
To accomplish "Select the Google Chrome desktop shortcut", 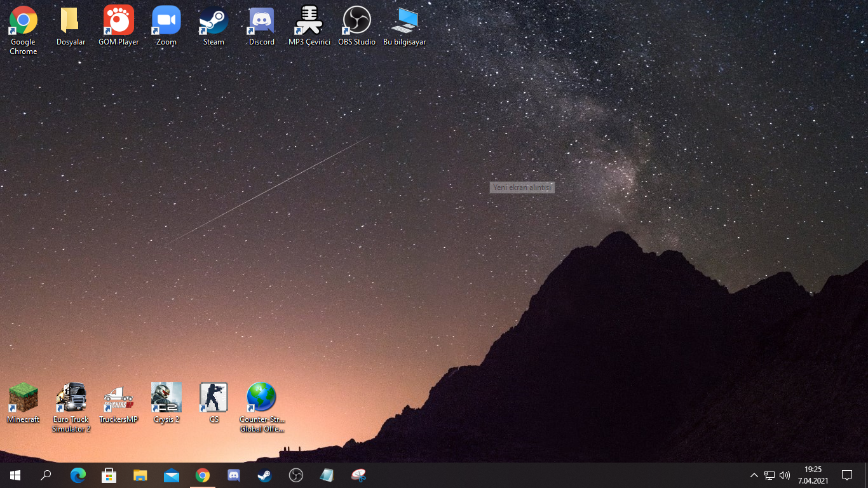I will tap(24, 30).
